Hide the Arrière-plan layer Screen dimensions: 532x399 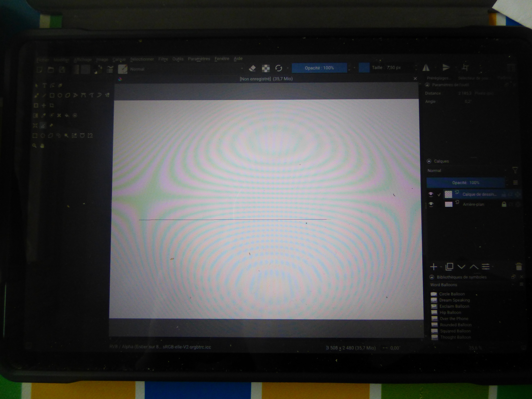pos(431,205)
